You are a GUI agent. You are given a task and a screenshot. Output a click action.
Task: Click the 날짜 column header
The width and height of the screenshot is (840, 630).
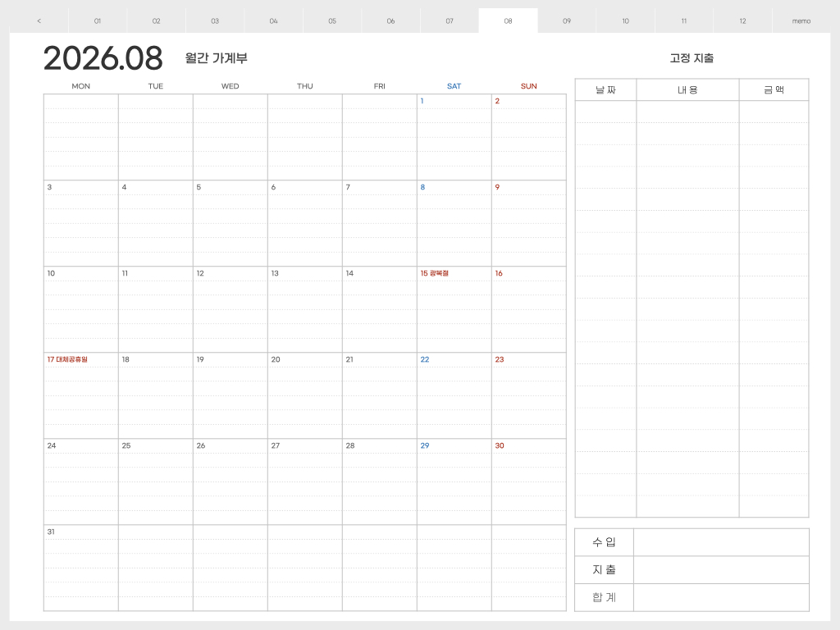click(606, 89)
